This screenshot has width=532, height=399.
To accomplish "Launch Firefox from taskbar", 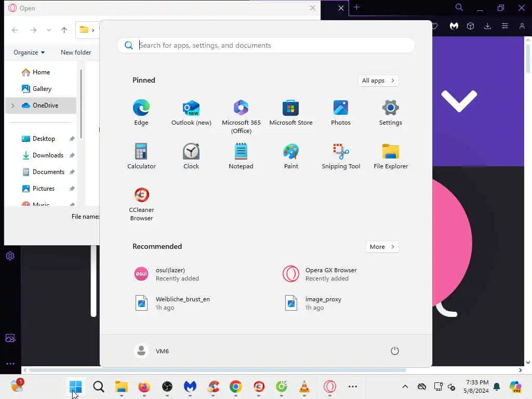I will pos(144,387).
